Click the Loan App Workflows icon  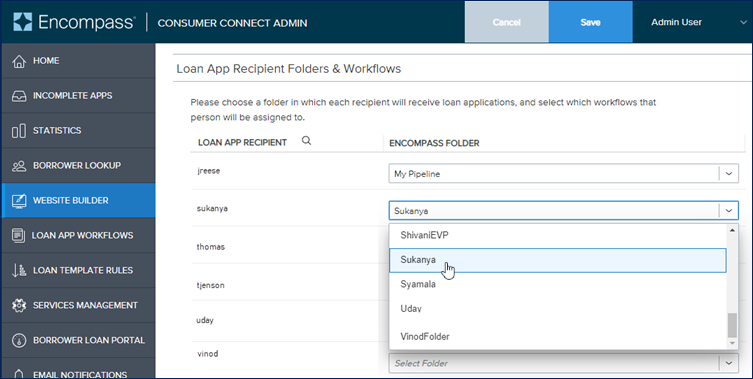(x=19, y=235)
